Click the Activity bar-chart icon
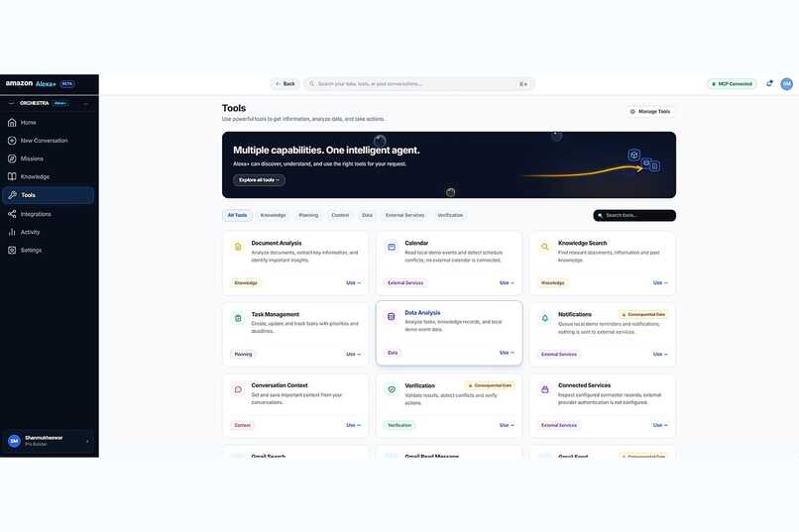 (12, 232)
